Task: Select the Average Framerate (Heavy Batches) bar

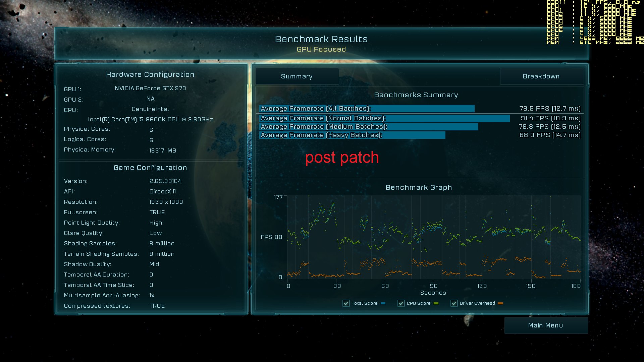Action: click(x=352, y=135)
